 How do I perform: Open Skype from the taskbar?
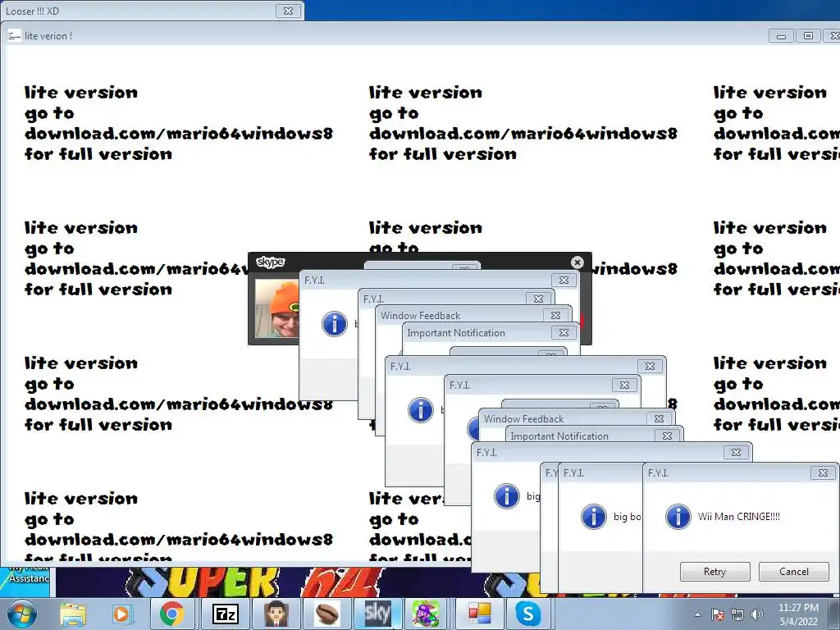click(x=527, y=614)
